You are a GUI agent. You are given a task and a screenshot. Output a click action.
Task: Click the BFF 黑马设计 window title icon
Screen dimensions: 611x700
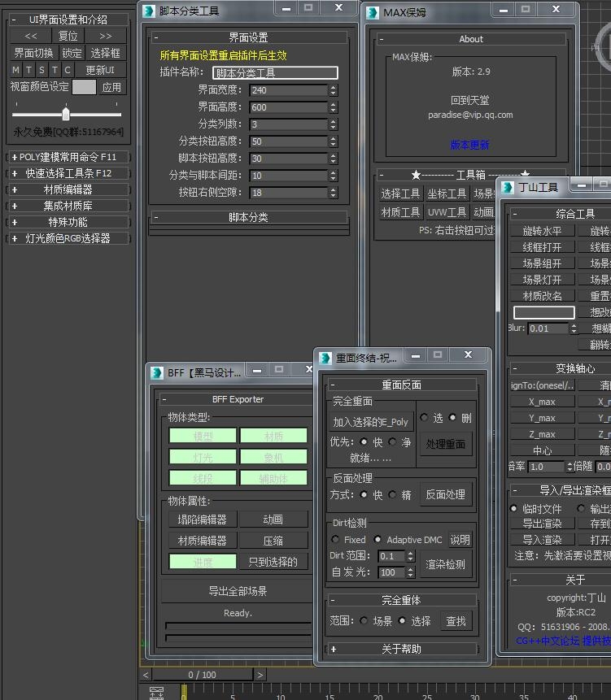[x=157, y=373]
